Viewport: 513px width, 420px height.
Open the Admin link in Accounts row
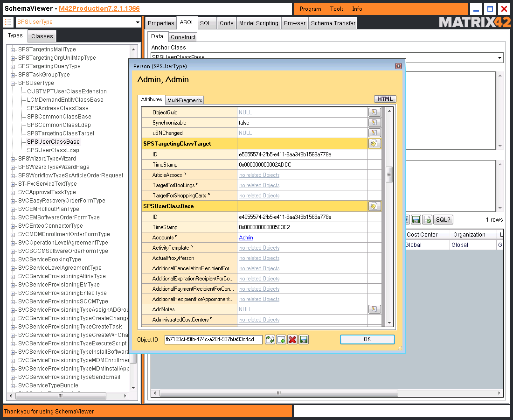(x=246, y=238)
